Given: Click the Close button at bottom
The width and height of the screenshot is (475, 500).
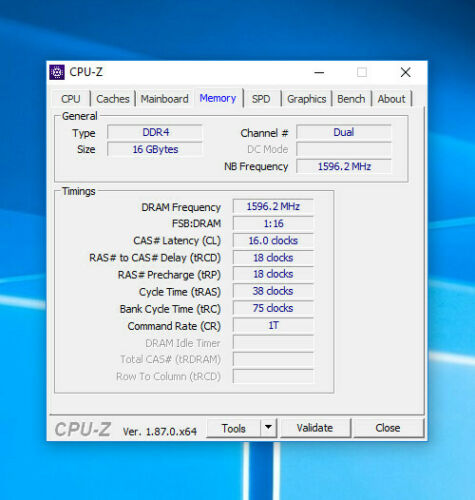Looking at the screenshot, I should (x=388, y=428).
